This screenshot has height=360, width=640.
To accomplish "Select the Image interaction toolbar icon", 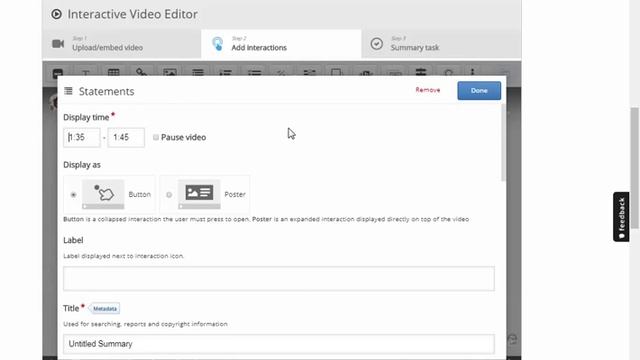I will coord(170,73).
